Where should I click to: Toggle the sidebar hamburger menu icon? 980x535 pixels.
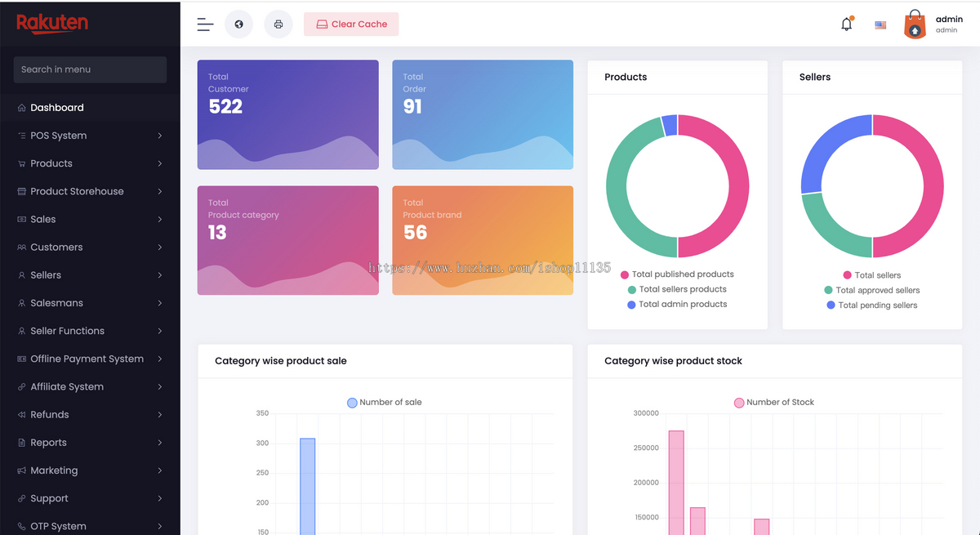205,25
